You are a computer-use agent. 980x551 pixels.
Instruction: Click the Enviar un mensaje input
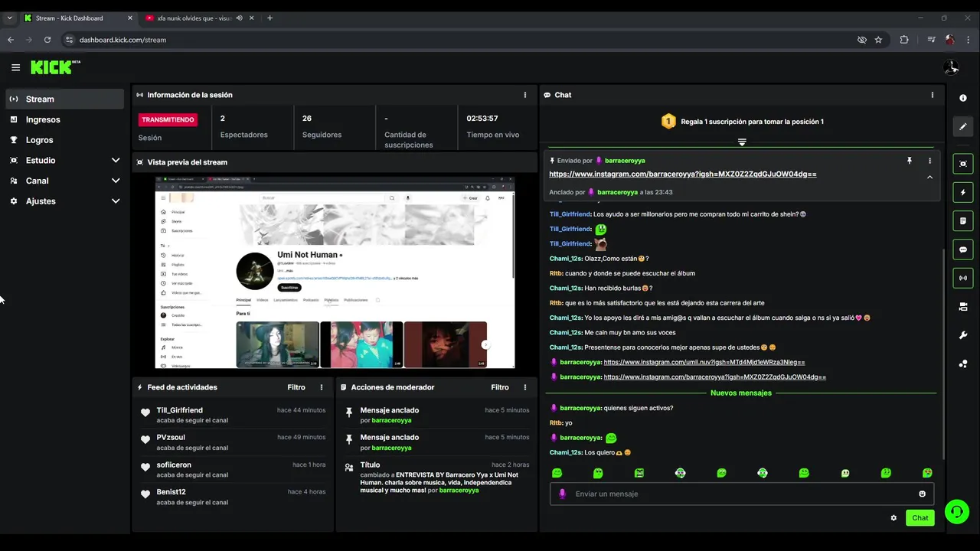pyautogui.click(x=741, y=494)
